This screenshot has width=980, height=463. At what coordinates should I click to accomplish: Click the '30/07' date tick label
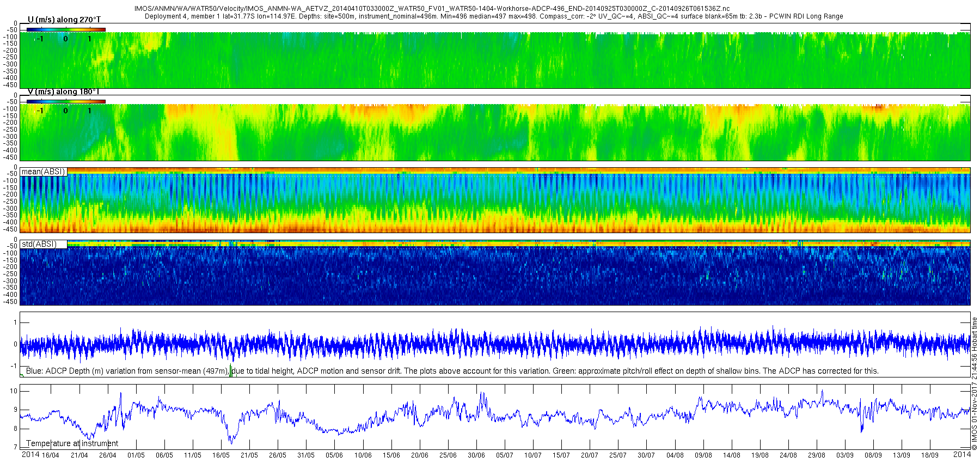(646, 455)
